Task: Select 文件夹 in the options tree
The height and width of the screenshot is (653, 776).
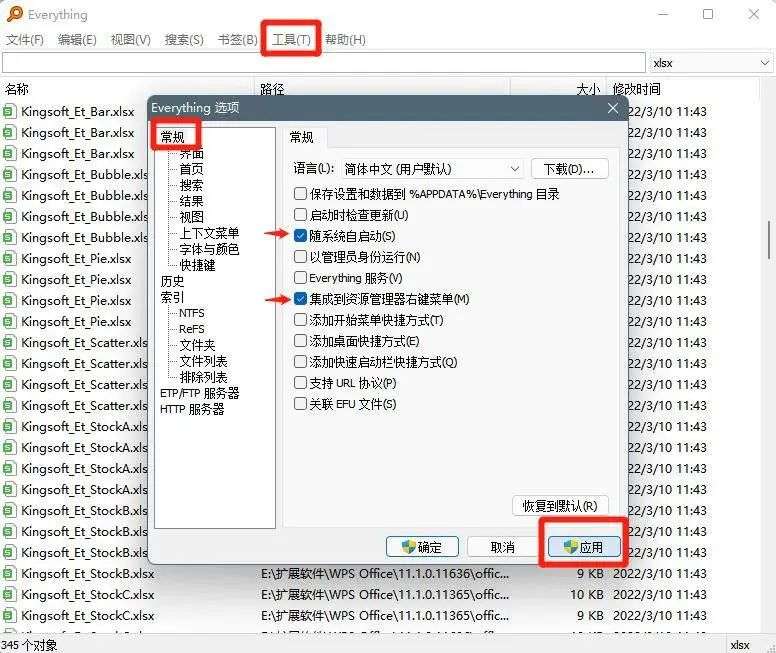Action: (197, 345)
